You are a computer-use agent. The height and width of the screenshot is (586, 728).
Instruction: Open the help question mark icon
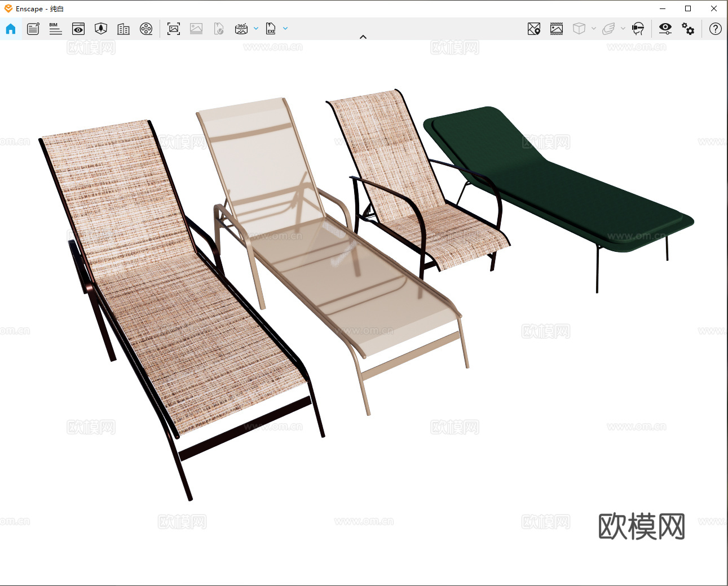[716, 29]
